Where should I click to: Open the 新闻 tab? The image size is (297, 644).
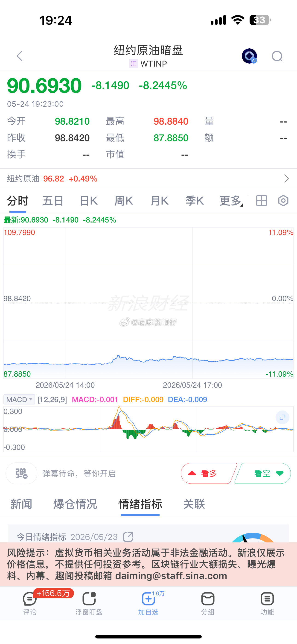click(x=21, y=504)
